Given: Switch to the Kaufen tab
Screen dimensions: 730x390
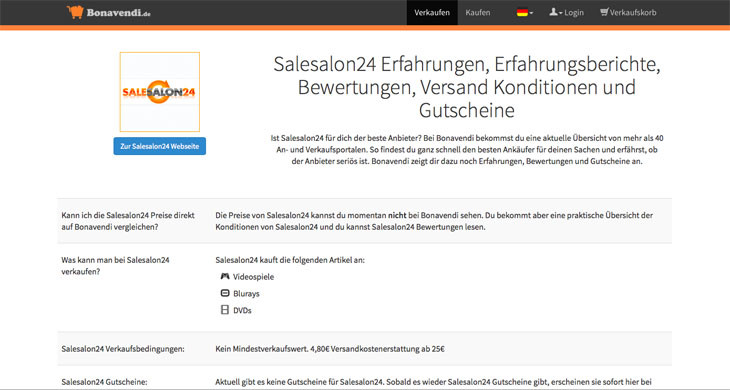Looking at the screenshot, I should pyautogui.click(x=478, y=13).
